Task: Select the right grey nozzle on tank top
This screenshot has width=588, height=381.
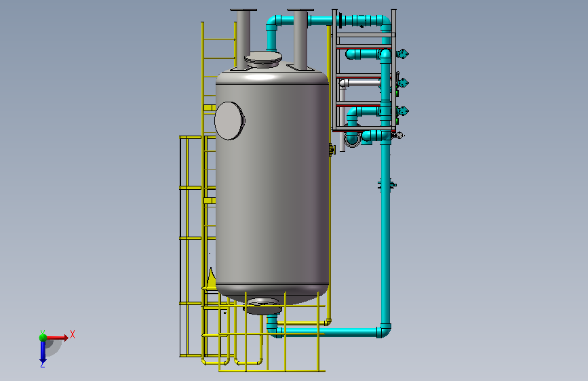Action: [x=300, y=39]
